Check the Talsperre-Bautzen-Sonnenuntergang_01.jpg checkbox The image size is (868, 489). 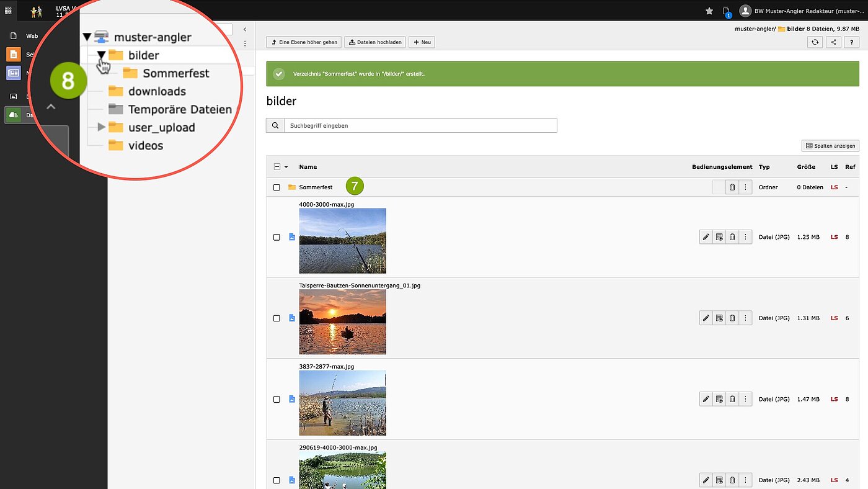(277, 318)
